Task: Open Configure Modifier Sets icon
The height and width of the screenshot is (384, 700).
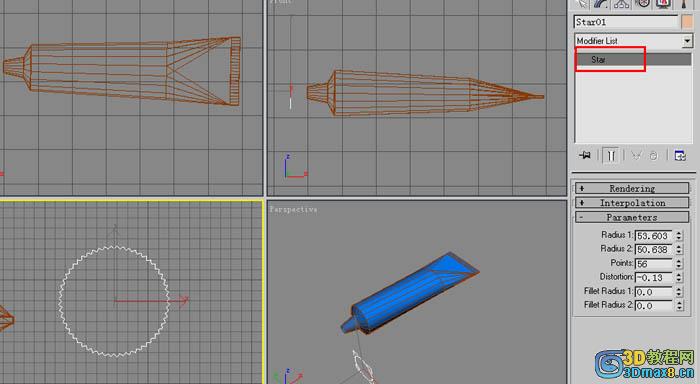Action: click(680, 155)
